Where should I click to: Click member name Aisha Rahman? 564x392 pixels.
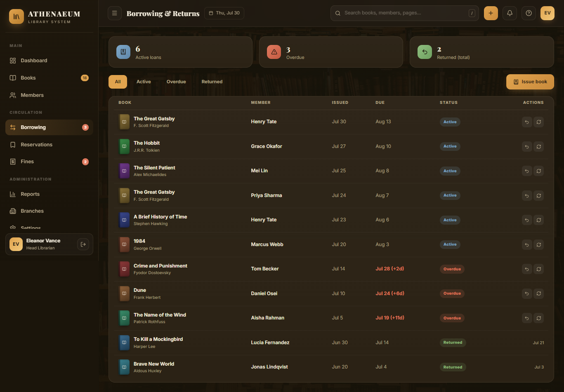coord(267,318)
